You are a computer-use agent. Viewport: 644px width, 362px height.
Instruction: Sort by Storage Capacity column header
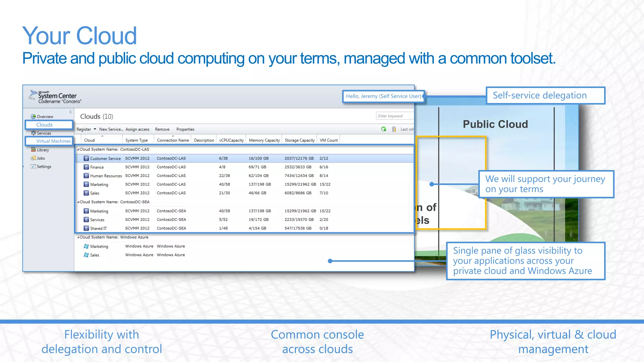[x=300, y=140]
